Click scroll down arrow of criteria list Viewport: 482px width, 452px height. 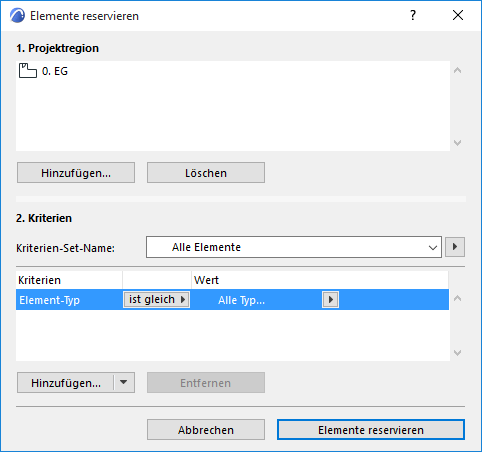point(458,353)
